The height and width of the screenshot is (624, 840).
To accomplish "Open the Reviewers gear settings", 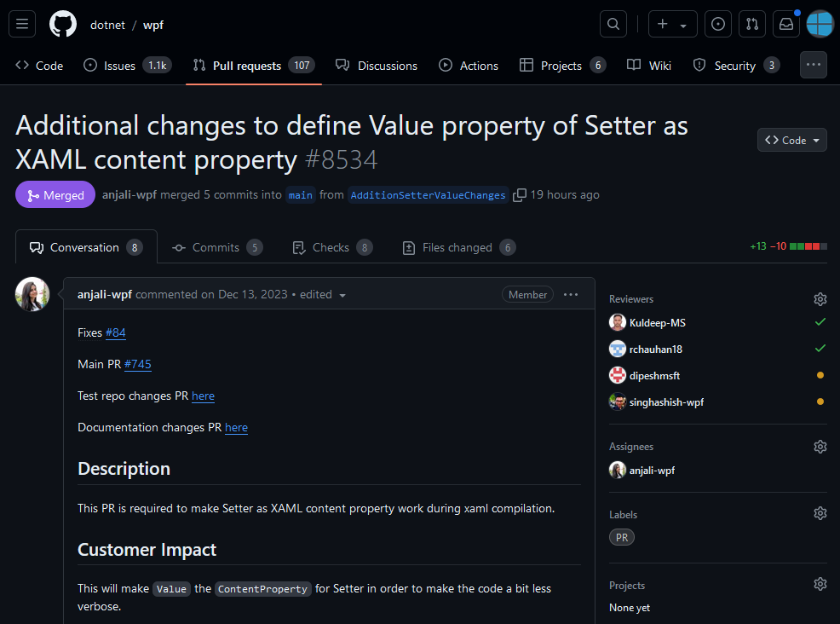I will pyautogui.click(x=820, y=299).
